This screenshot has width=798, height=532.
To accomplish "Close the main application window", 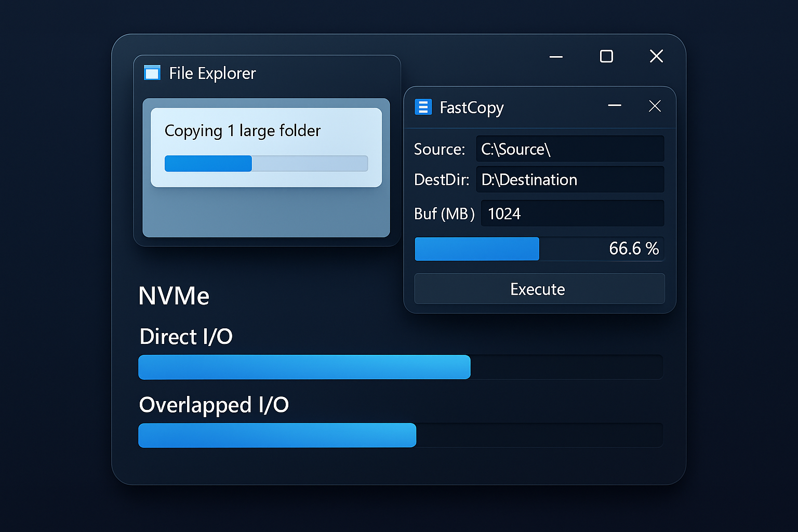I will (656, 56).
